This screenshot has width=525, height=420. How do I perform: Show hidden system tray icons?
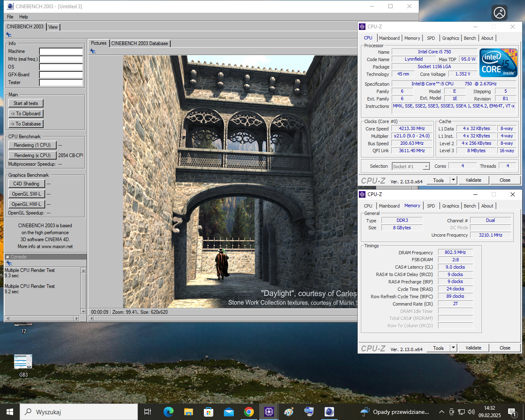coord(441,412)
